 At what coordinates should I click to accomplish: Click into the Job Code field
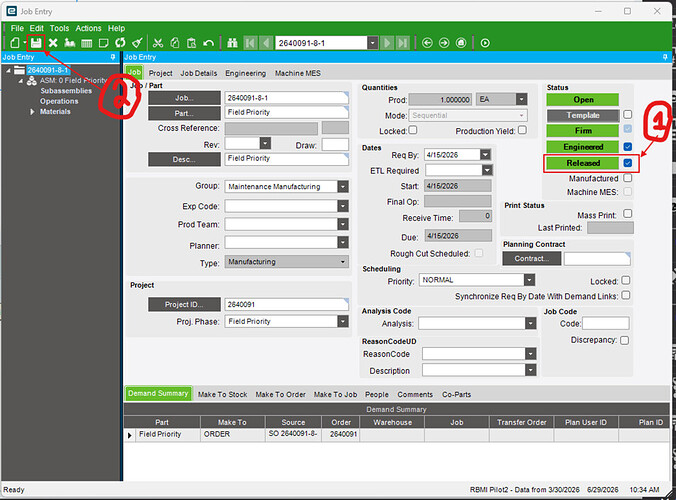[x=606, y=323]
